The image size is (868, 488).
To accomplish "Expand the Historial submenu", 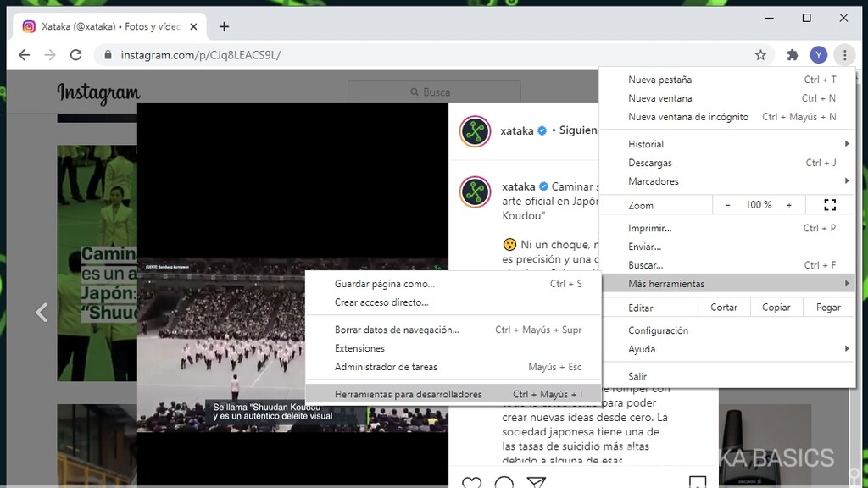I will [727, 144].
